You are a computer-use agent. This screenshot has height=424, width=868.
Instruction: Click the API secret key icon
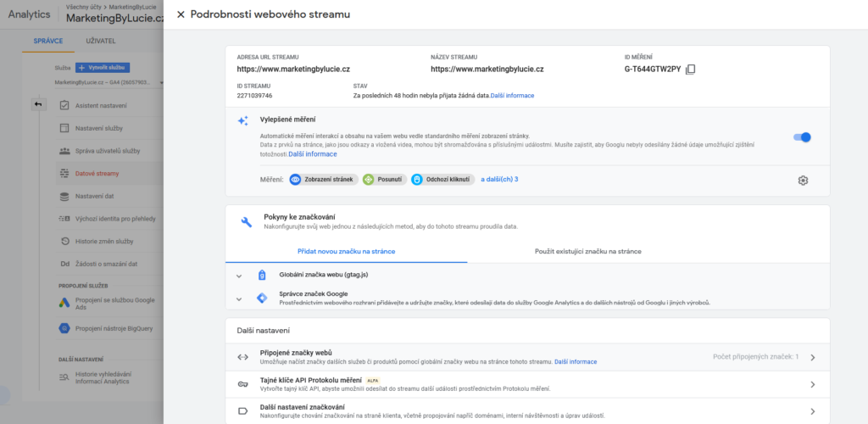tap(242, 384)
